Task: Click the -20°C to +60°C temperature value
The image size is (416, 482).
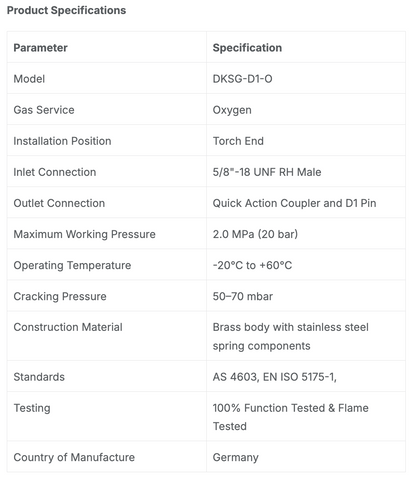Action: click(x=252, y=265)
